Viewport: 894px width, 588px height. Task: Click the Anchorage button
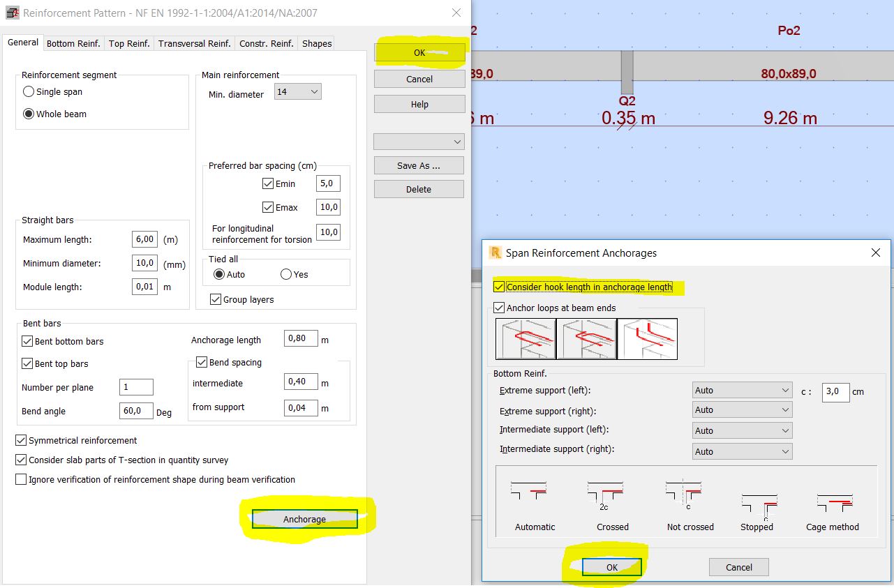click(304, 520)
